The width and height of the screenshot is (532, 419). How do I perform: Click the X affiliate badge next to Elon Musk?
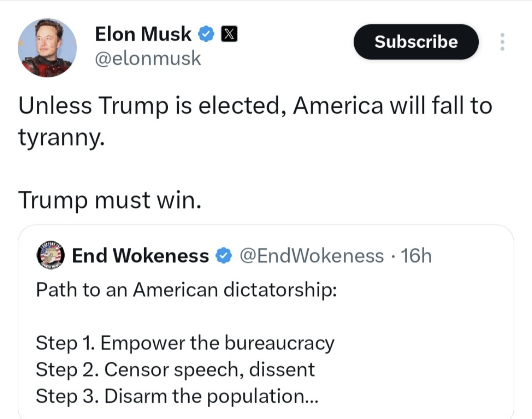click(229, 35)
